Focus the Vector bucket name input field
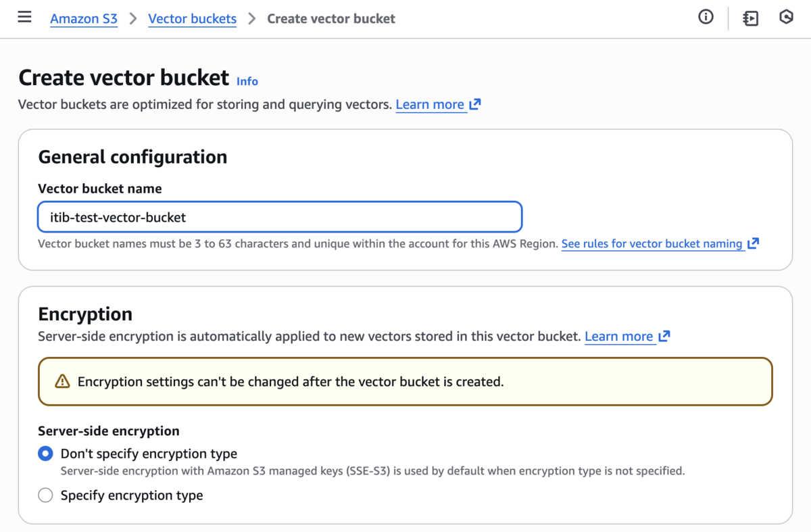The width and height of the screenshot is (811, 532). (280, 217)
